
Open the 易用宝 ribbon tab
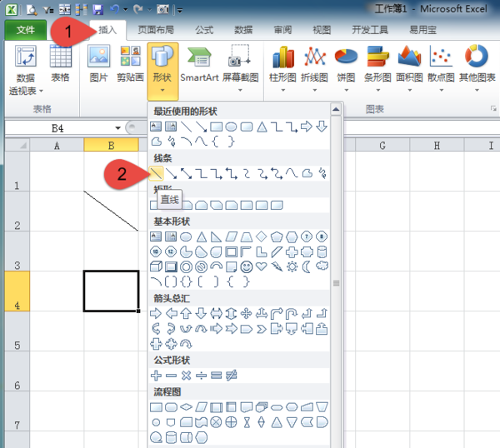422,30
